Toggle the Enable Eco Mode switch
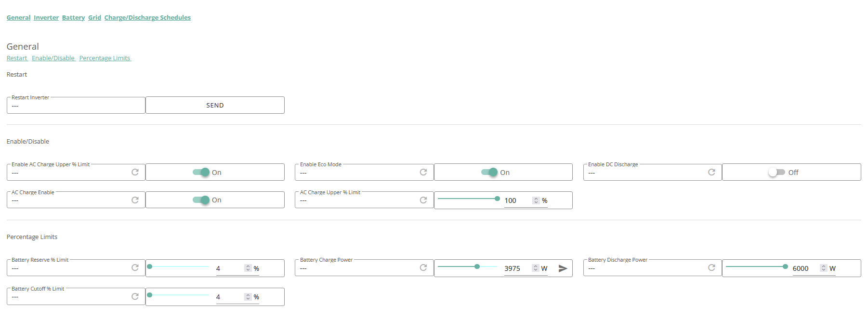This screenshot has height=320, width=868. pos(489,172)
